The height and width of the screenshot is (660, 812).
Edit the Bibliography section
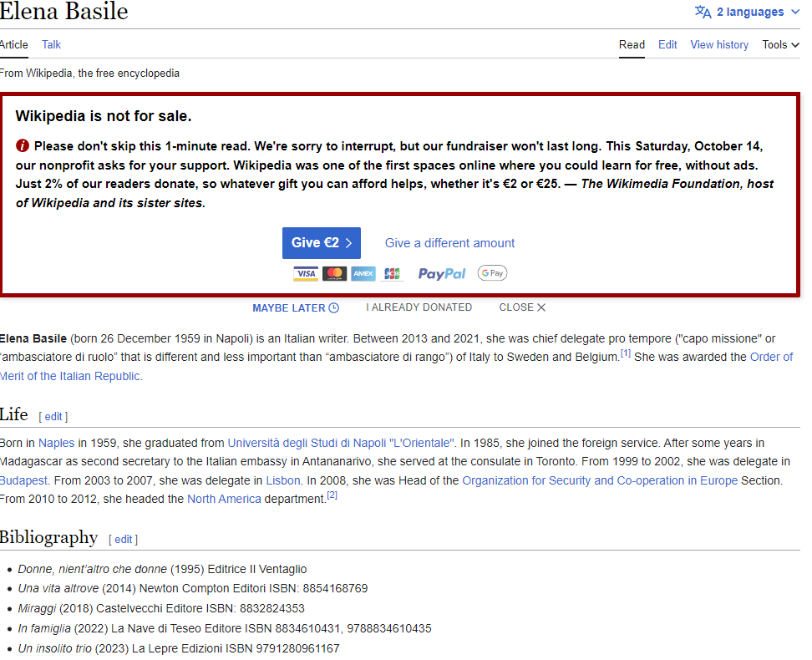[x=124, y=540]
